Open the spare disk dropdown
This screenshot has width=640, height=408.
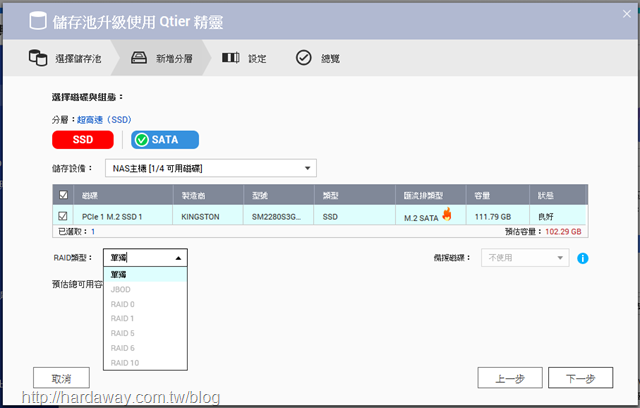525,258
